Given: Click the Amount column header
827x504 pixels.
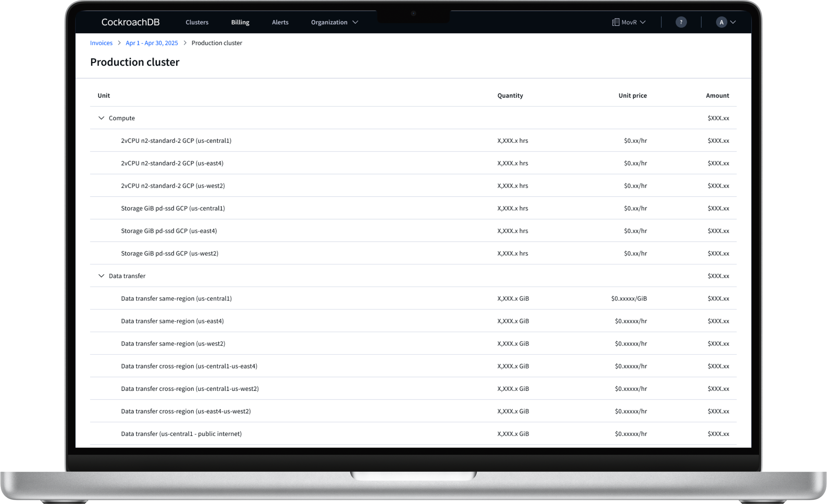Looking at the screenshot, I should [x=717, y=95].
